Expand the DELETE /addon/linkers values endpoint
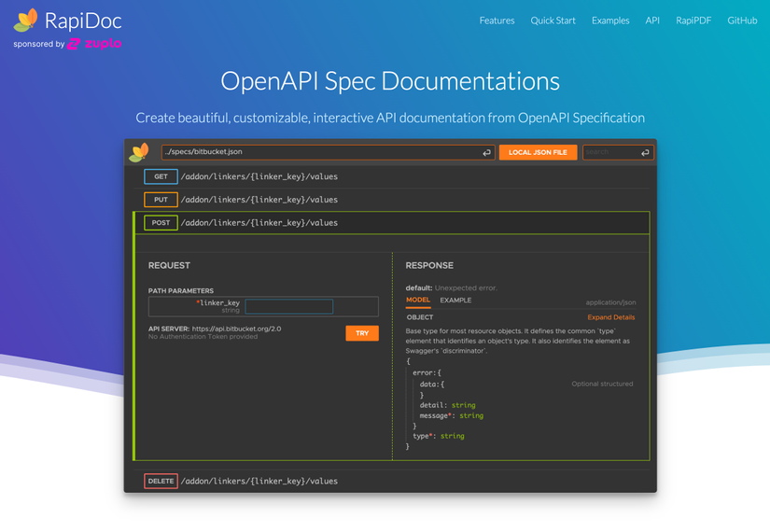The height and width of the screenshot is (532, 770). click(x=391, y=481)
